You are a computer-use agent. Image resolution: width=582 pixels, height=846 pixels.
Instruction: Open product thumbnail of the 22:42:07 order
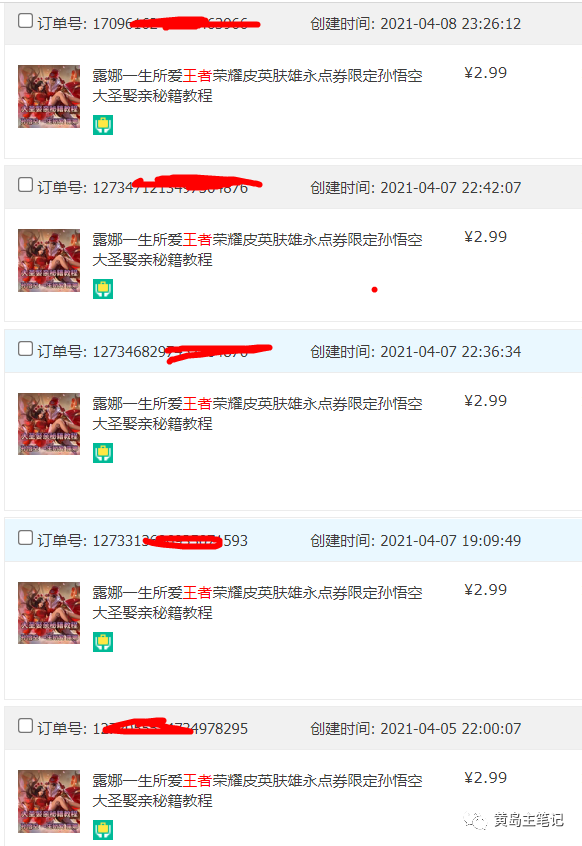(49, 261)
